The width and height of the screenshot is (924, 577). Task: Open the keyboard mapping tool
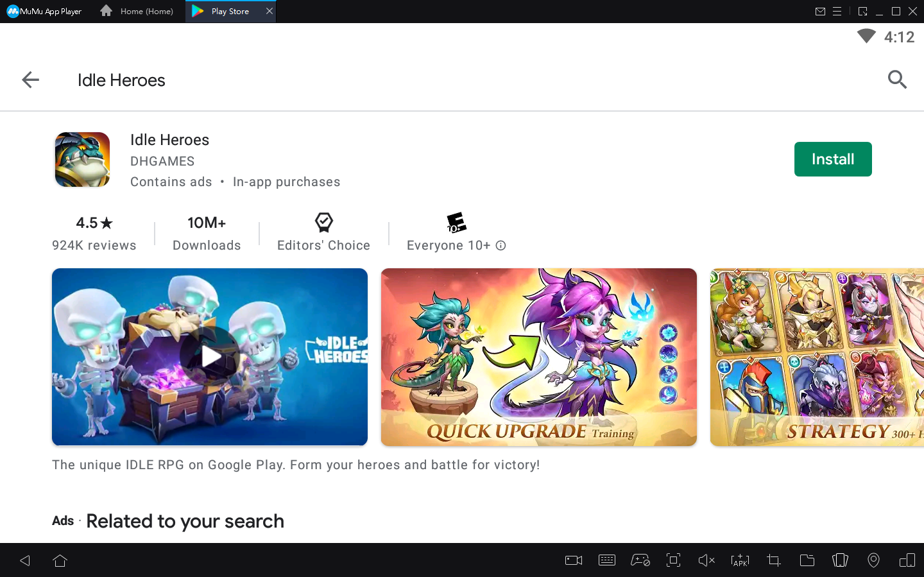click(x=607, y=560)
